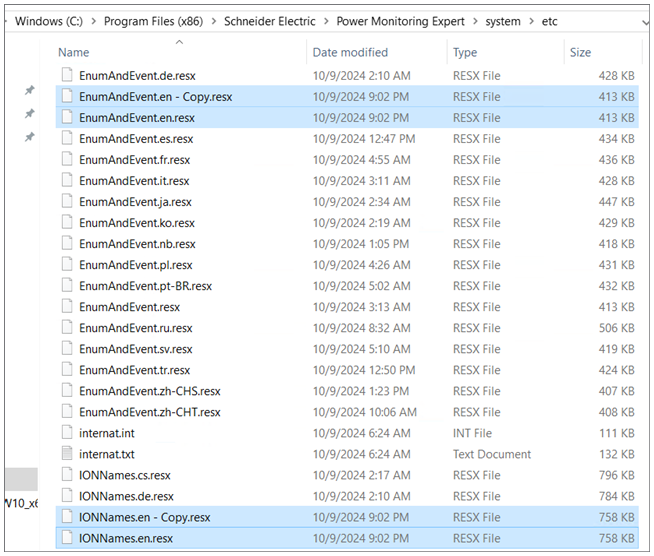The height and width of the screenshot is (556, 654).
Task: Navigate to system folder breadcrumb
Action: point(503,21)
